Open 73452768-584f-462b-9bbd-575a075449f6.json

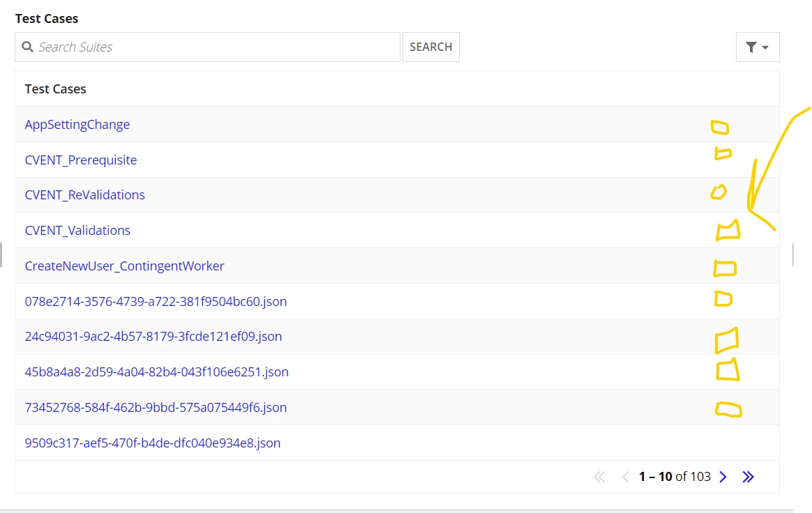pos(156,407)
